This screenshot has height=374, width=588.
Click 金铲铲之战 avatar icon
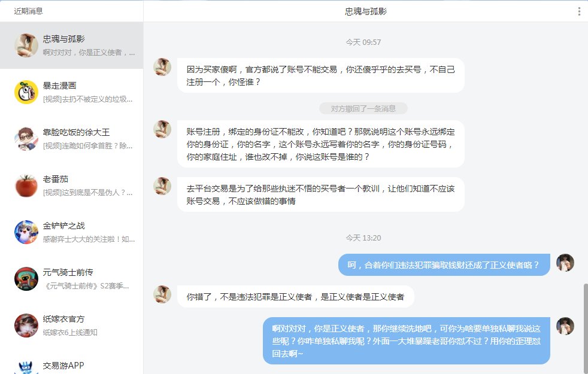click(x=26, y=232)
